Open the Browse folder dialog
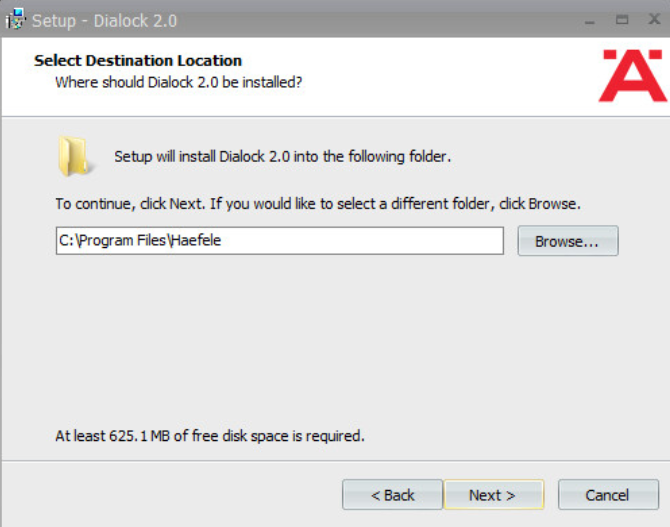Image resolution: width=670 pixels, height=527 pixels. point(568,241)
